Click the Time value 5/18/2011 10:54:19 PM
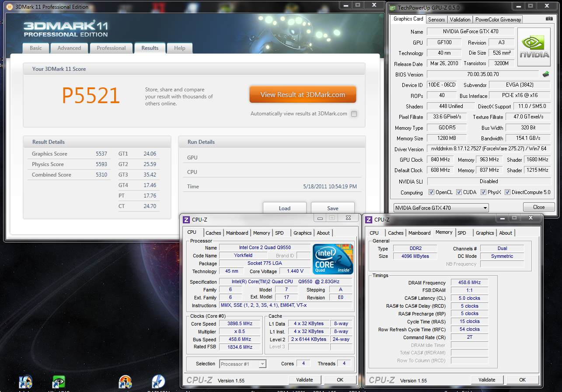 tap(330, 187)
